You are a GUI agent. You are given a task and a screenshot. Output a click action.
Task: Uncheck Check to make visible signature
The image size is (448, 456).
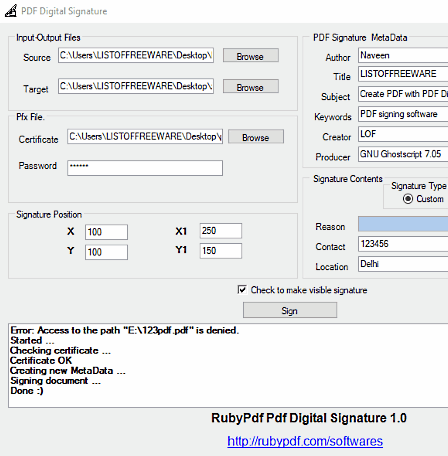click(242, 290)
